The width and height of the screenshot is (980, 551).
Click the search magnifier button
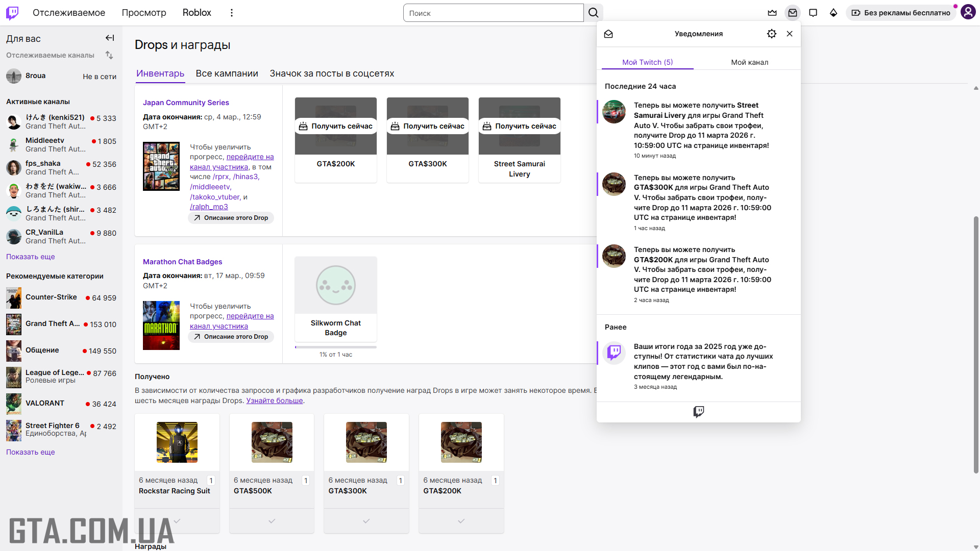(x=593, y=13)
